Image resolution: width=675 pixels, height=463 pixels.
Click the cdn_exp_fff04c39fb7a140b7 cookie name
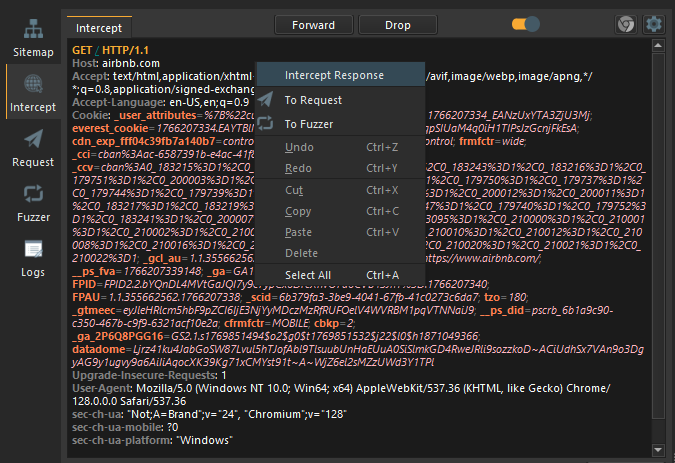point(144,141)
